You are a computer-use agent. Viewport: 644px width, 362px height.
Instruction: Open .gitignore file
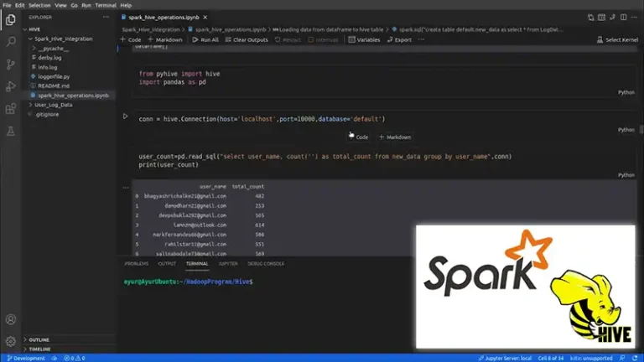69,114
